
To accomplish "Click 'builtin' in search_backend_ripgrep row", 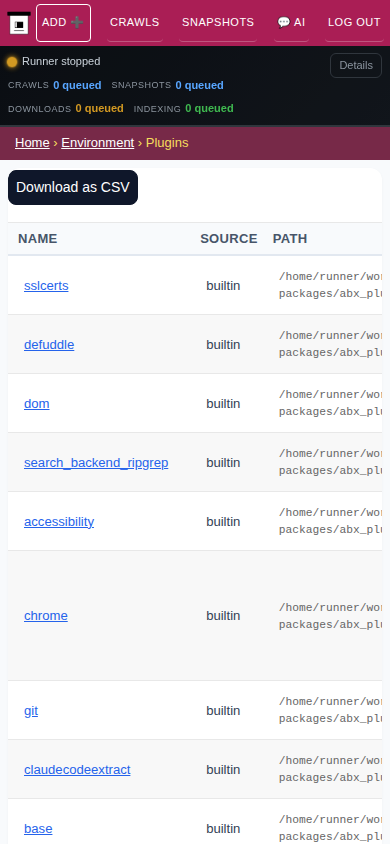I will pos(223,463).
